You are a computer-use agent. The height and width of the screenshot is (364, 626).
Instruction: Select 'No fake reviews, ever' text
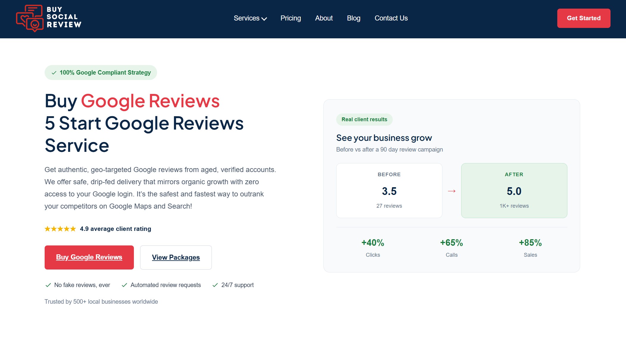(x=82, y=285)
